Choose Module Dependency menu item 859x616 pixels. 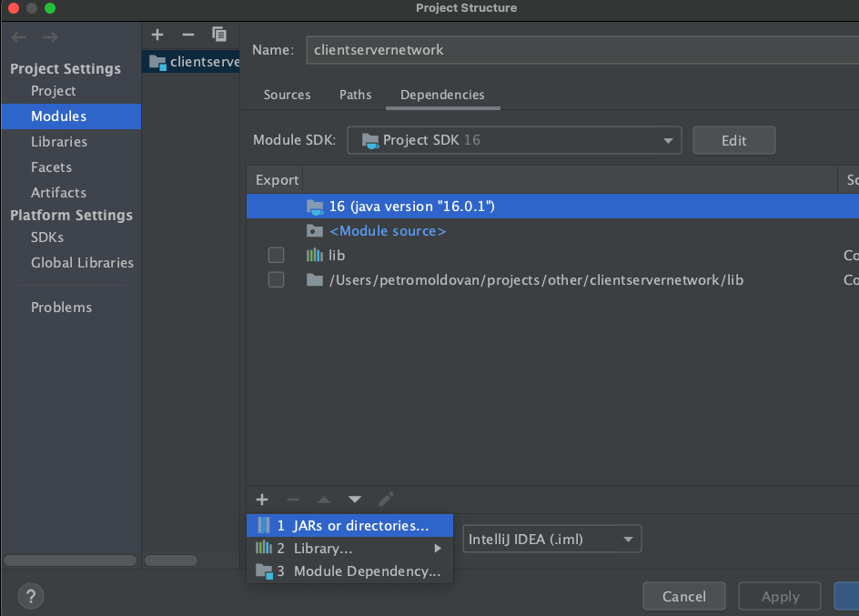click(x=349, y=571)
